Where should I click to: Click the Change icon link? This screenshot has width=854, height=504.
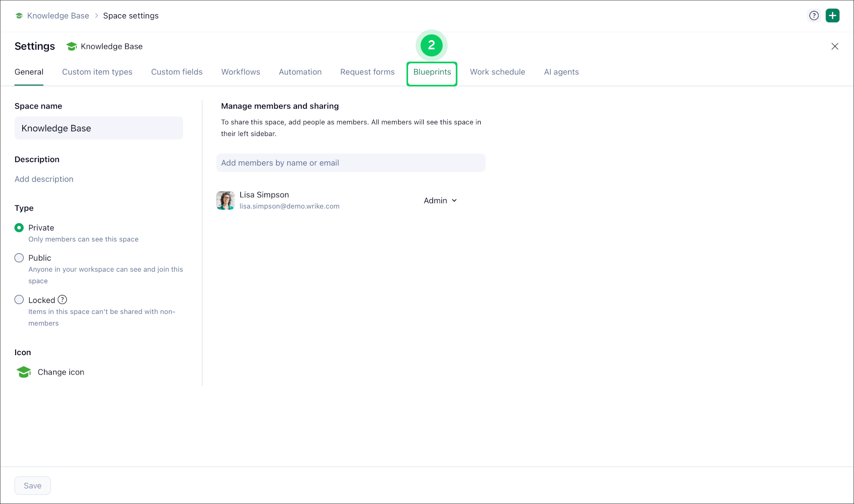[61, 372]
